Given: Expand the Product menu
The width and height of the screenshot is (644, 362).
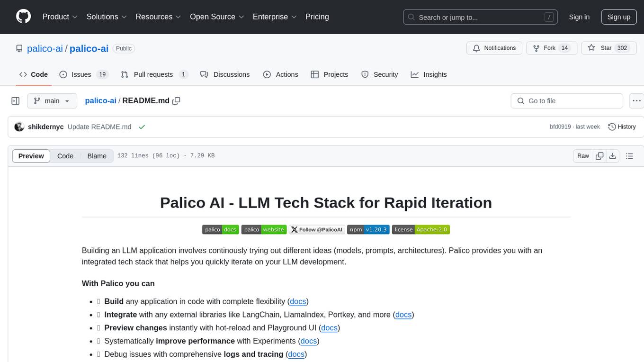Looking at the screenshot, I should coord(60,17).
